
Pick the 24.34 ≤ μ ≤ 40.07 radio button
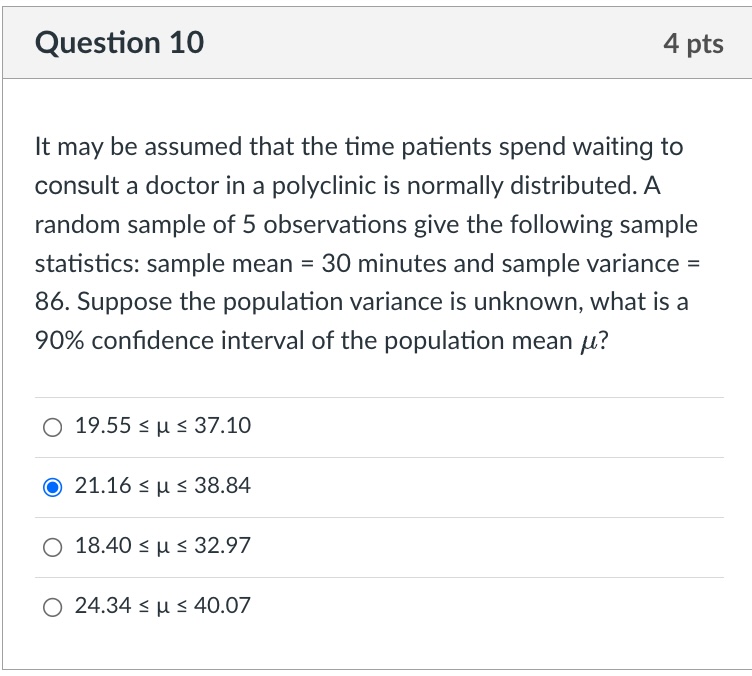coord(52,607)
